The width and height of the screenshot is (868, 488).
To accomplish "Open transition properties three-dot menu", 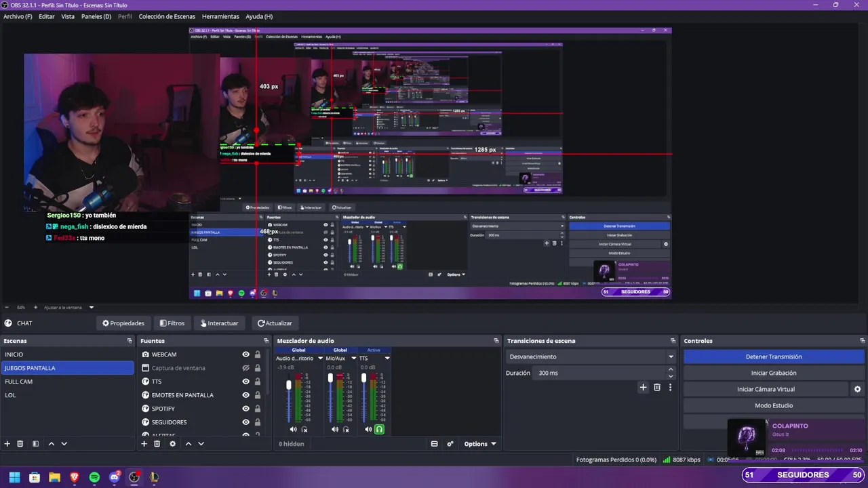I will (670, 387).
